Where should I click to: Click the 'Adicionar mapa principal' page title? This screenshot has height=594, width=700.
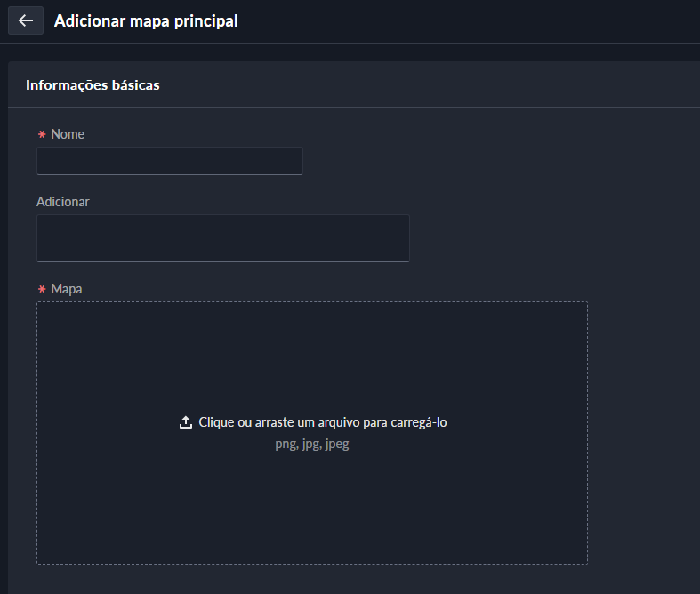146,21
